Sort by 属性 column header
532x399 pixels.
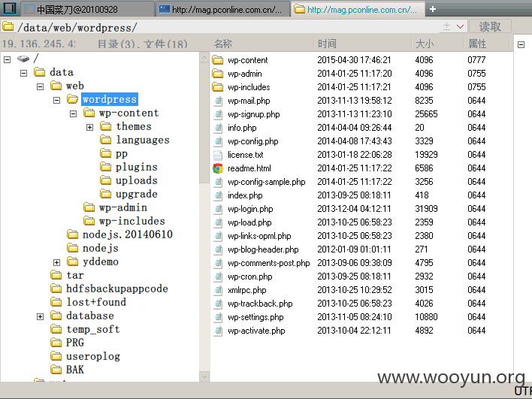click(x=477, y=44)
